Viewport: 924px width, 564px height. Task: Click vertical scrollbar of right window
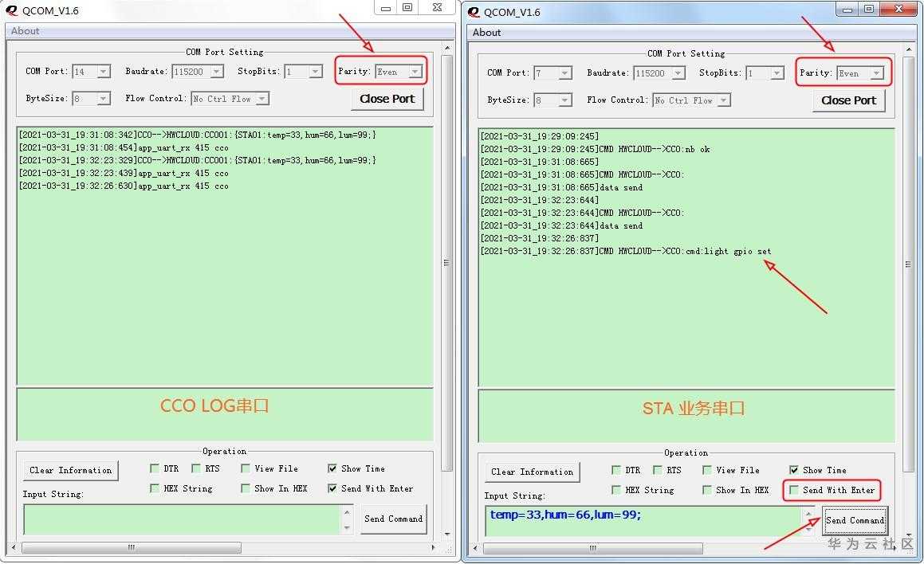click(x=909, y=265)
